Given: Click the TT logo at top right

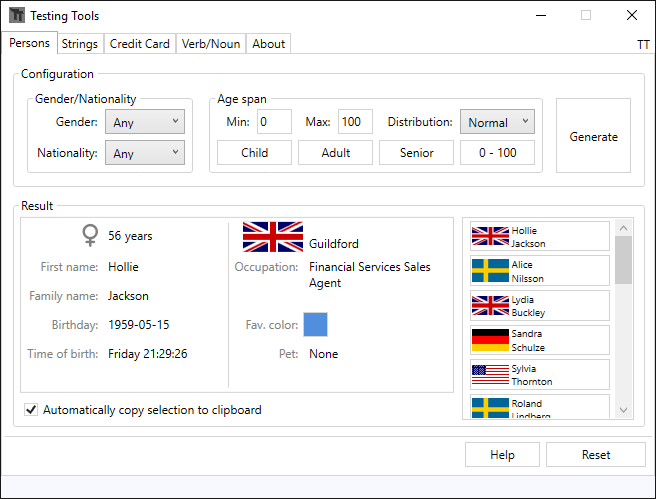Looking at the screenshot, I should (643, 44).
